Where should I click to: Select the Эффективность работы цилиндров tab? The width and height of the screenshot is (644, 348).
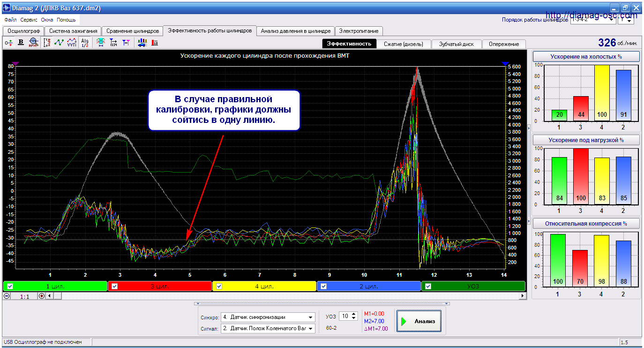coord(210,30)
